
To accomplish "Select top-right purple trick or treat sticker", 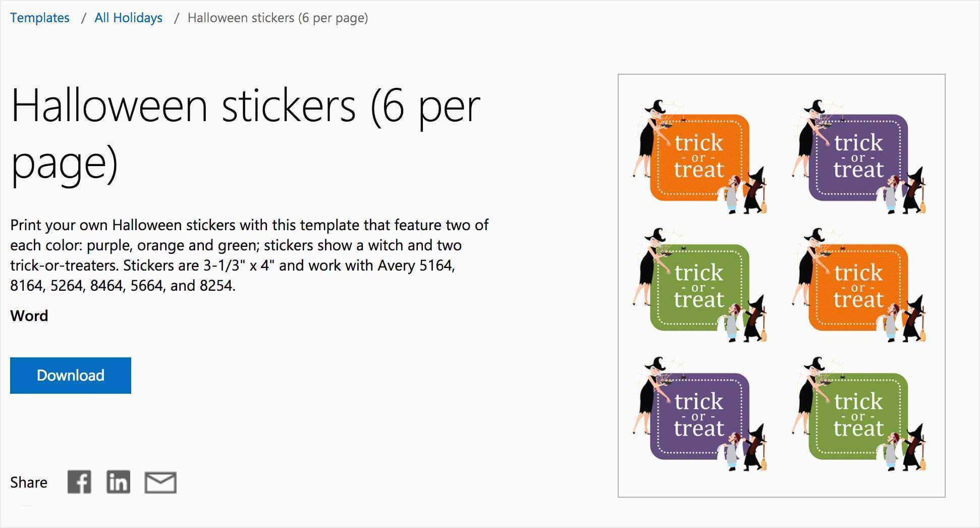I will (858, 156).
